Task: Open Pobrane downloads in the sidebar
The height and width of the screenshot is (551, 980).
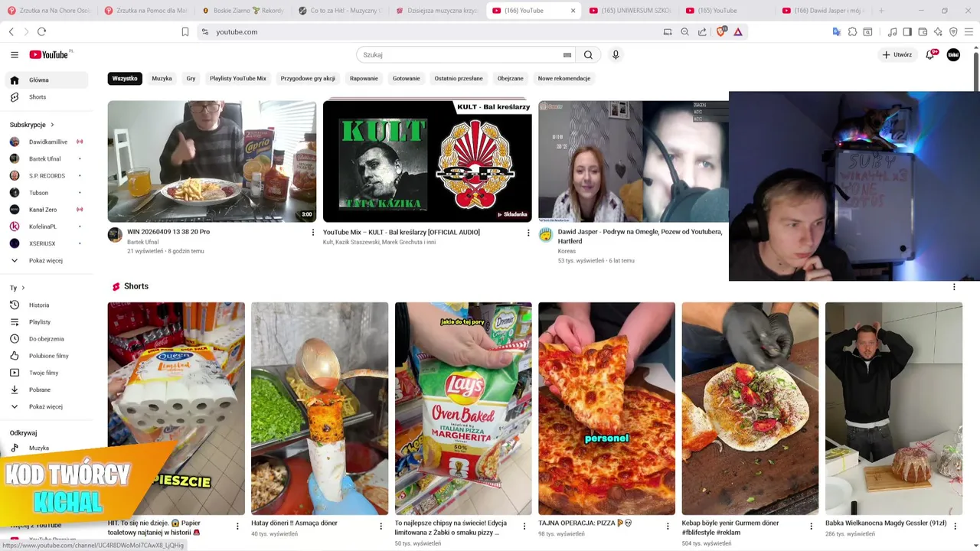Action: coord(47,390)
